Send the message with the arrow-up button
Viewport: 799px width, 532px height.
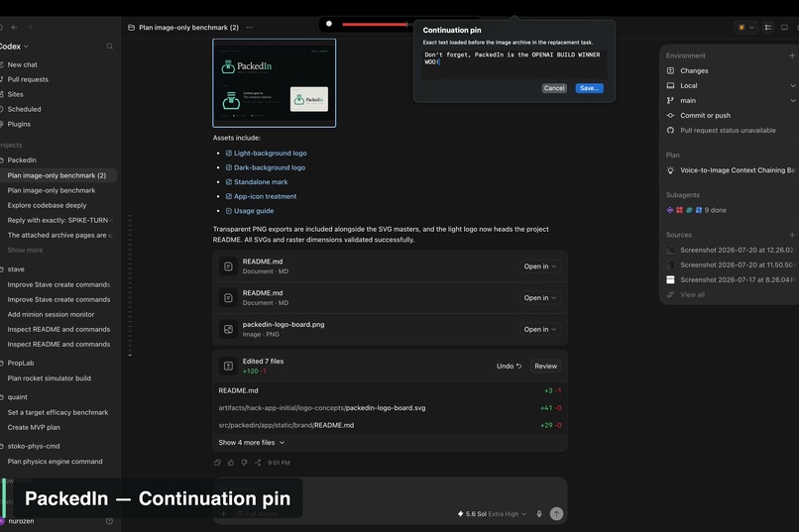[556, 514]
